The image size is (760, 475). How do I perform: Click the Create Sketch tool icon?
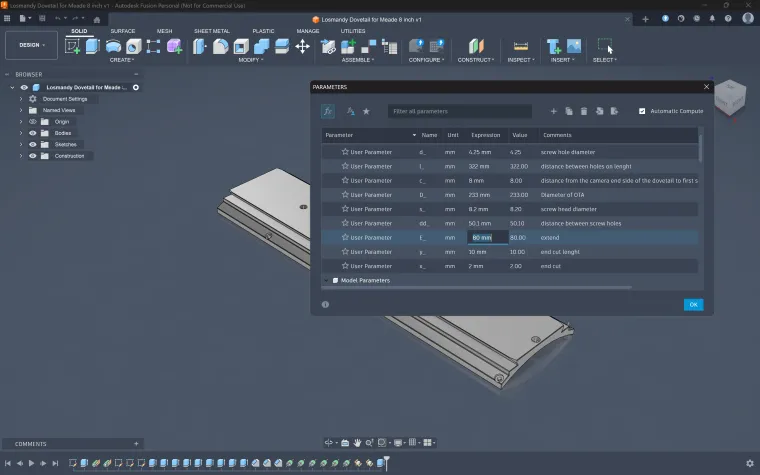73,46
